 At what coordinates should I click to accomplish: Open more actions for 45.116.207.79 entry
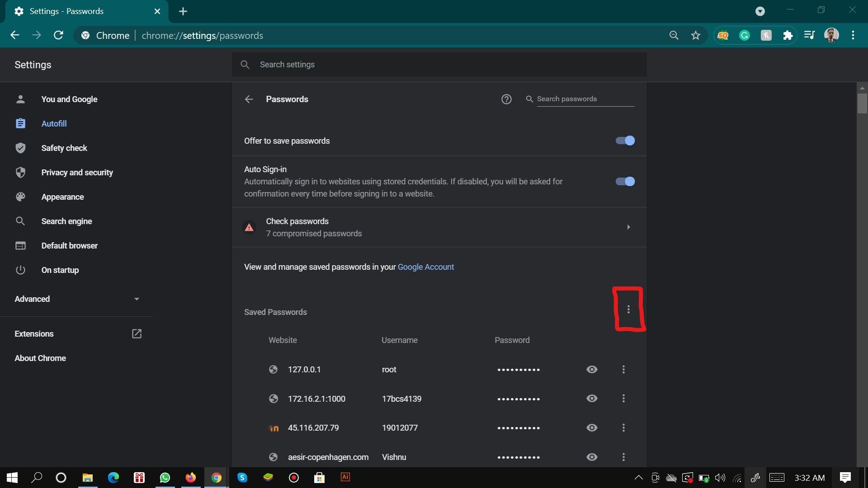coord(623,427)
